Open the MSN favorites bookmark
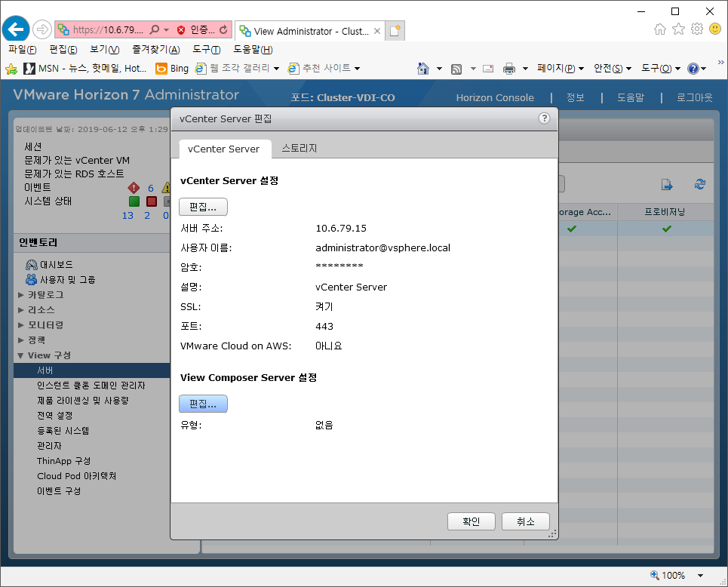Image resolution: width=728 pixels, height=587 pixels. [85, 69]
